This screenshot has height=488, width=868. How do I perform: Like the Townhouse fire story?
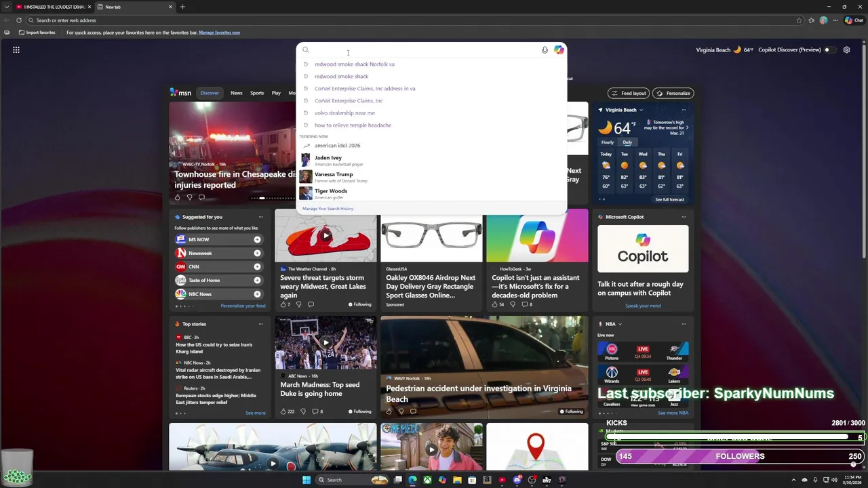click(x=178, y=197)
